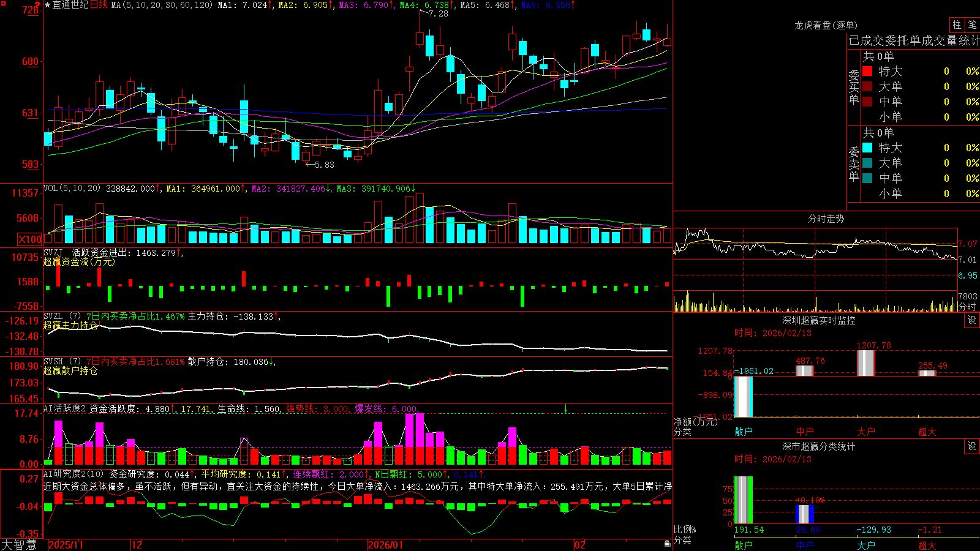The image size is (980, 551).
Task: Click the 深市超赢分类统计 title
Action: pos(819,446)
